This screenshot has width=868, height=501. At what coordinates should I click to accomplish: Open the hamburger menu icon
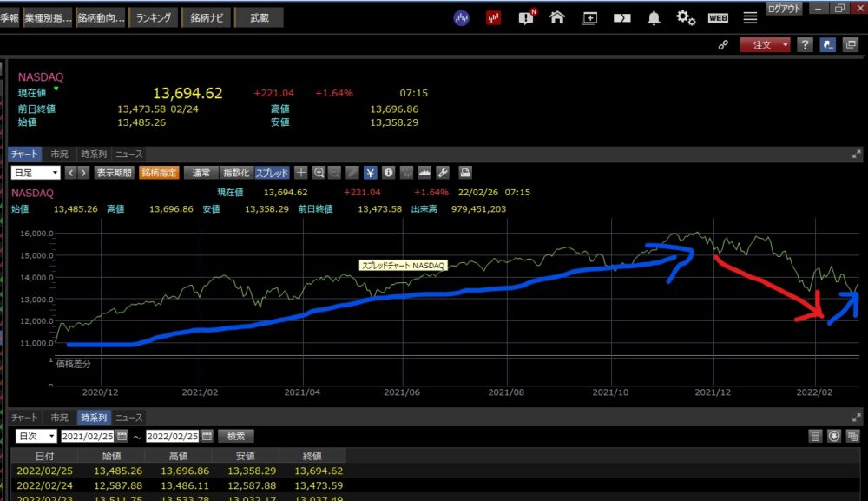point(750,18)
